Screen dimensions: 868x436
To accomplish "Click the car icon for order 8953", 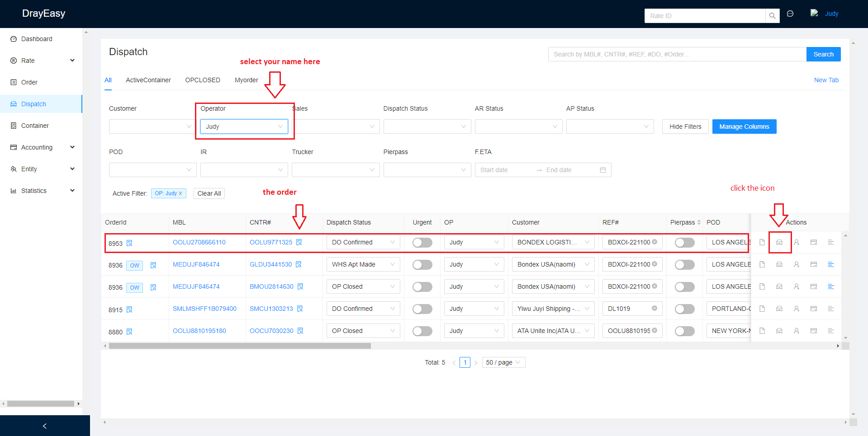I will 779,242.
